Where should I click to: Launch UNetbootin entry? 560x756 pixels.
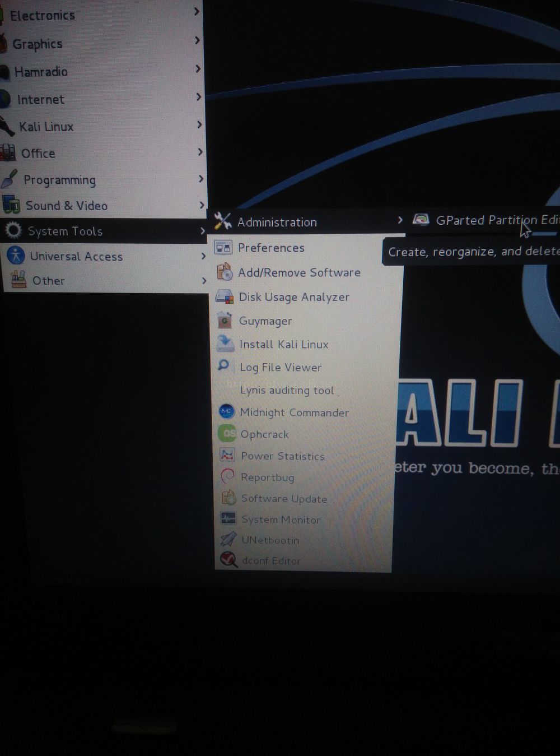(x=304, y=540)
